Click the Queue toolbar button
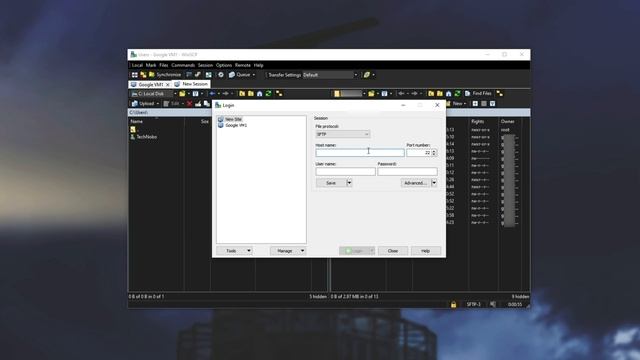Viewport: 640px width, 360px height. click(241, 75)
